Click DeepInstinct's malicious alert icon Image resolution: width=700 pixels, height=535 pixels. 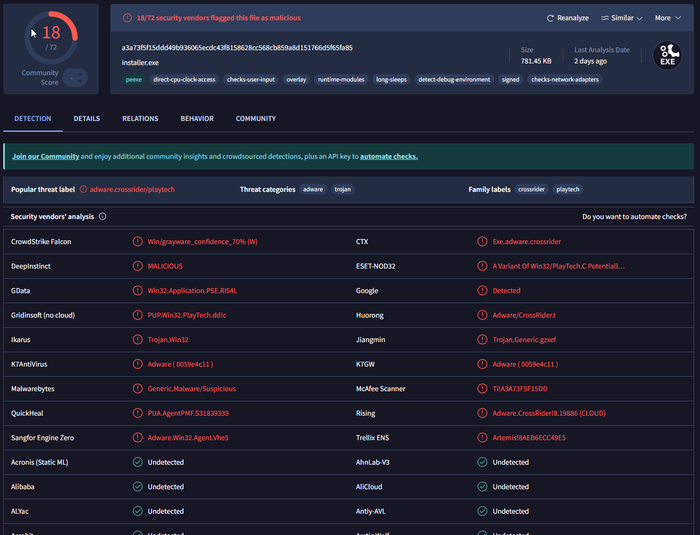click(138, 266)
